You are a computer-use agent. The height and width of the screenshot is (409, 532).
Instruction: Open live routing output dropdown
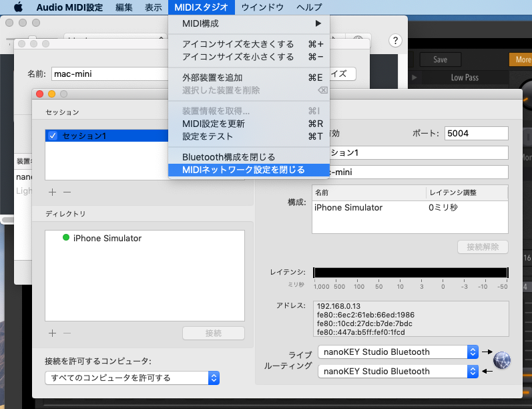398,352
